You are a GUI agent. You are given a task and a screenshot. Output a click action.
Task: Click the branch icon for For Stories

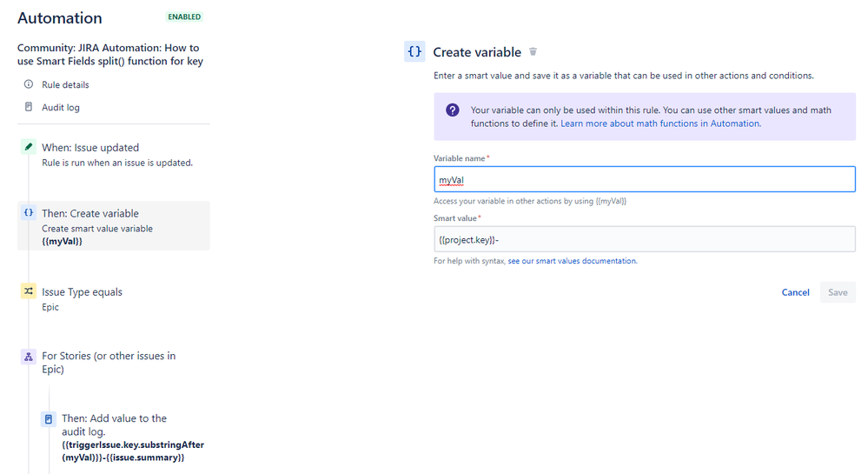[x=28, y=357]
